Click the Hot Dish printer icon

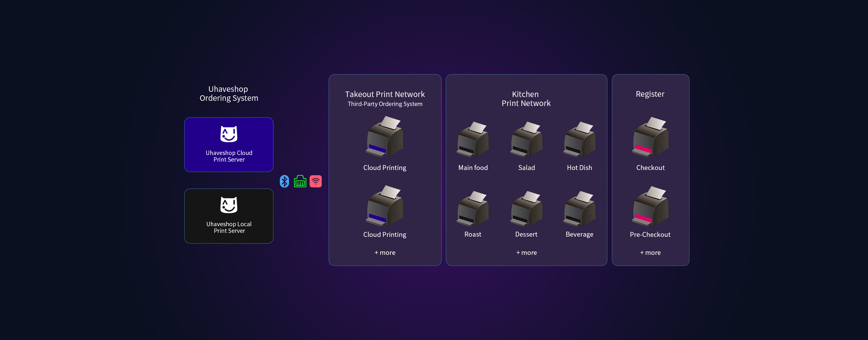pyautogui.click(x=579, y=139)
